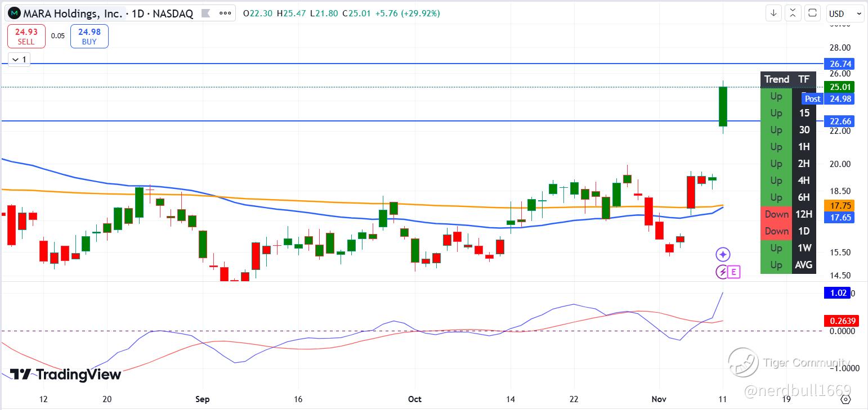This screenshot has height=410, width=868.
Task: Click the green Up cell for AVG
Action: (776, 265)
